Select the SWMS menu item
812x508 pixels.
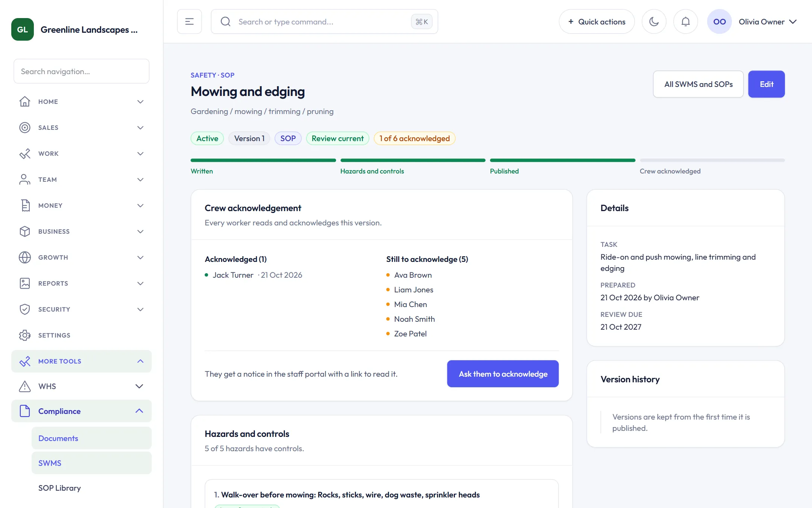pos(91,463)
